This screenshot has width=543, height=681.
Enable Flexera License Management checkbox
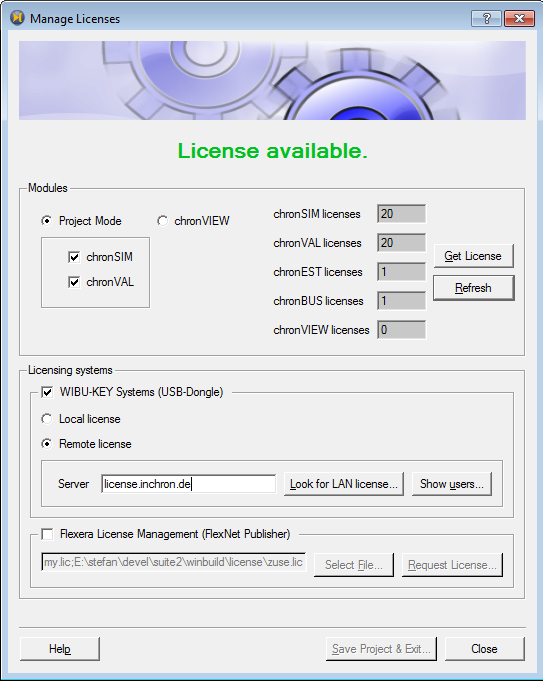pos(47,534)
